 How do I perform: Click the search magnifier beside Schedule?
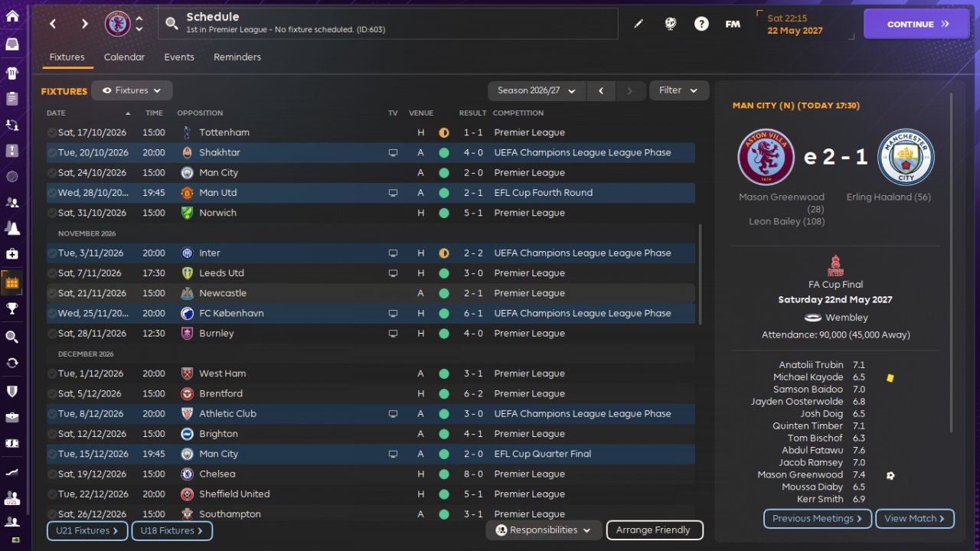pos(172,24)
